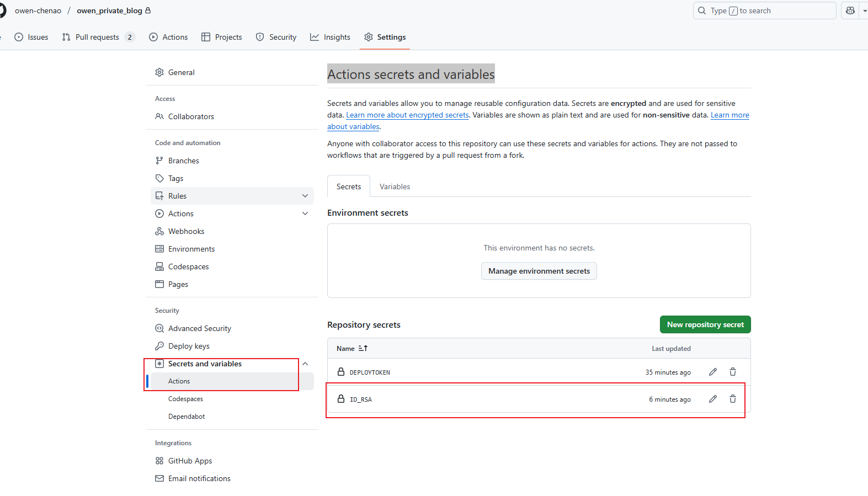Click the search magnifier icon
868x496 pixels.
pyautogui.click(x=702, y=10)
